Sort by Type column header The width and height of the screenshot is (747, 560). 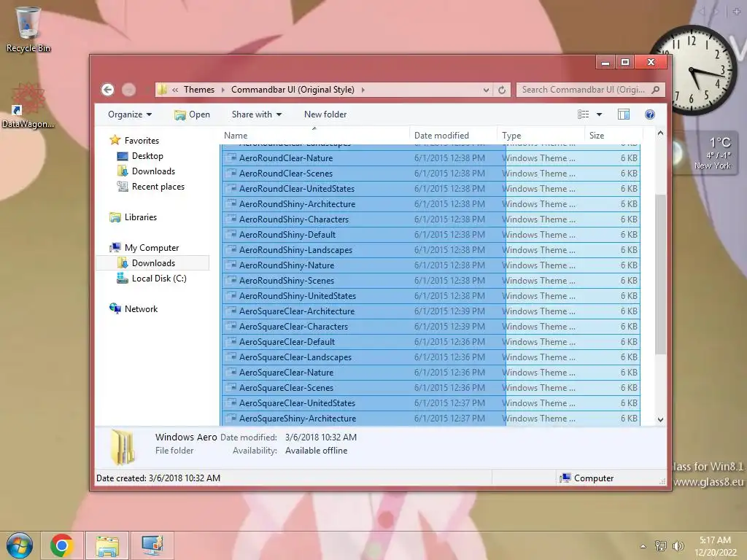[541, 135]
